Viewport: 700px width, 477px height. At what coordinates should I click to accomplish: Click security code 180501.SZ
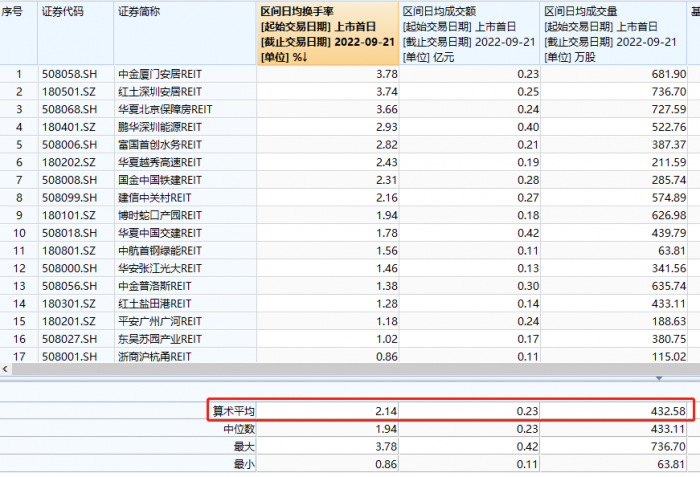point(69,91)
